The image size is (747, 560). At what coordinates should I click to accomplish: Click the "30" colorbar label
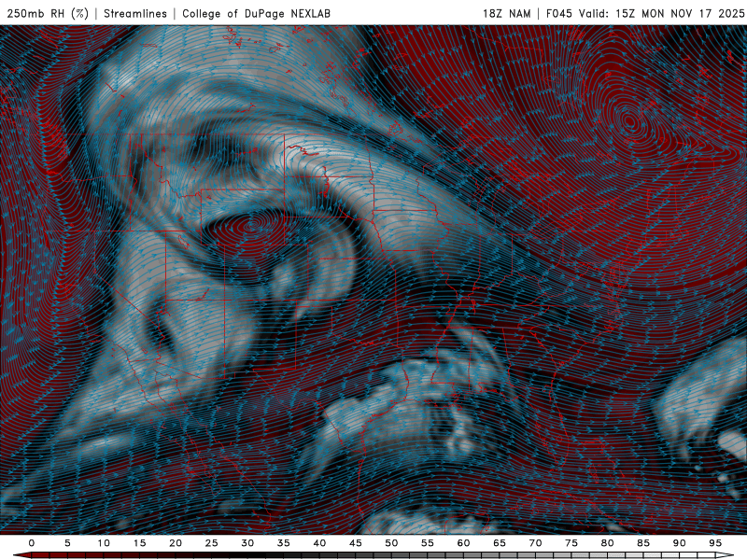coord(247,543)
